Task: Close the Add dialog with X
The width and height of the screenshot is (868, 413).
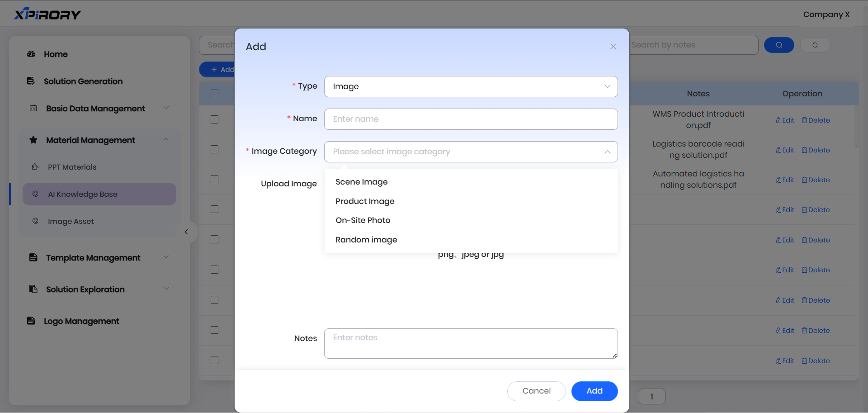Action: click(x=613, y=47)
